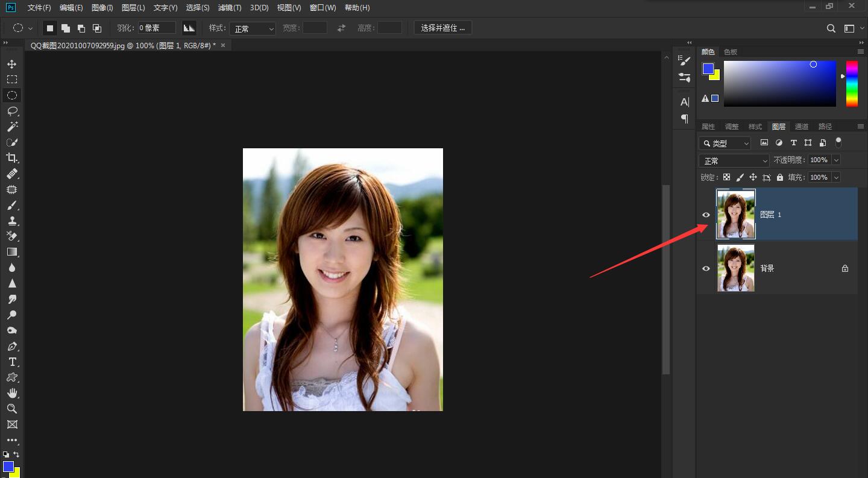Image resolution: width=868 pixels, height=478 pixels.
Task: Toggle visibility of the 背景 layer
Action: click(706, 268)
